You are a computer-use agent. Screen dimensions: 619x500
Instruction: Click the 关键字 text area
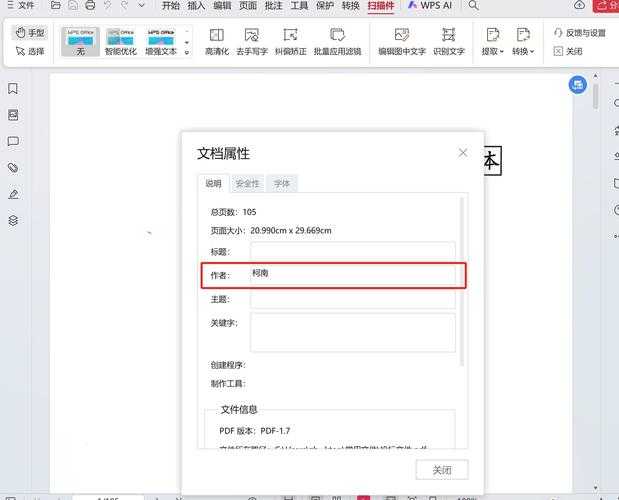pyautogui.click(x=353, y=332)
